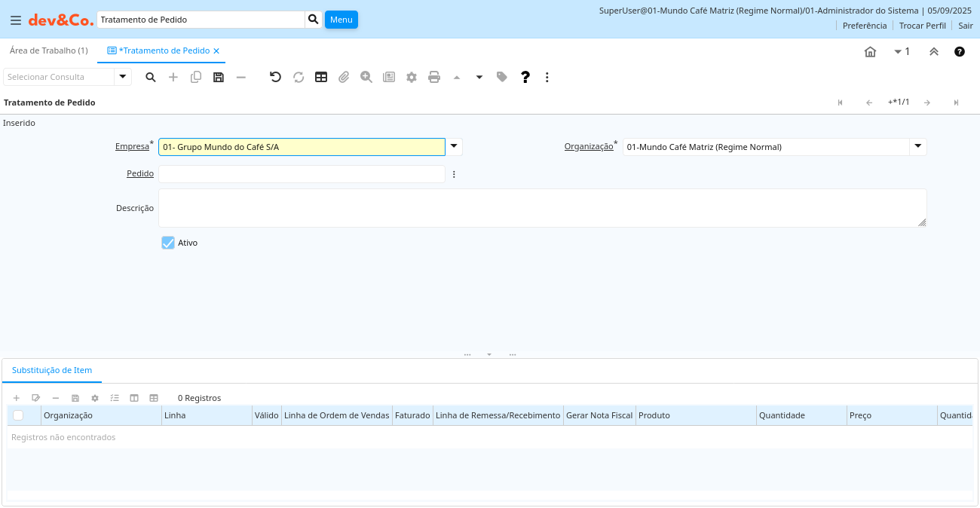Check the select-all checkbox in grid header
Screen dimensions: 980x508
tap(18, 415)
